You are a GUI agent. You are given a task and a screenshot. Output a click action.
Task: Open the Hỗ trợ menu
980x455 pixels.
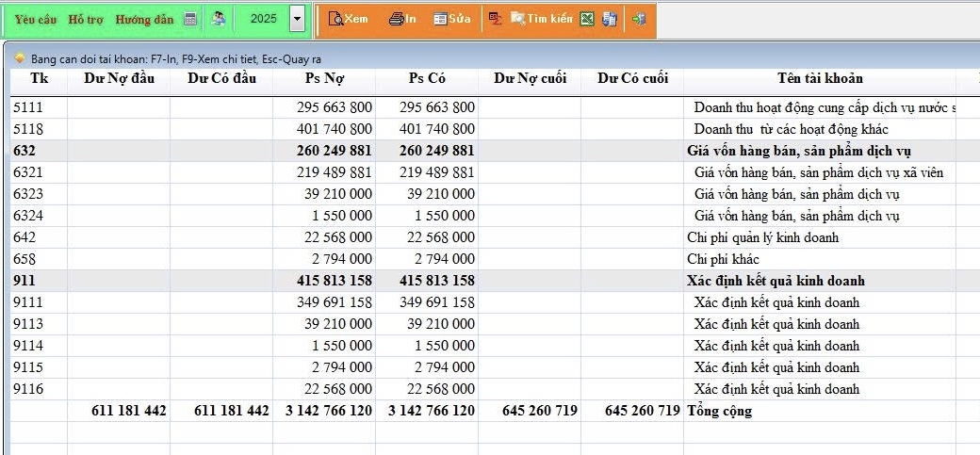86,19
